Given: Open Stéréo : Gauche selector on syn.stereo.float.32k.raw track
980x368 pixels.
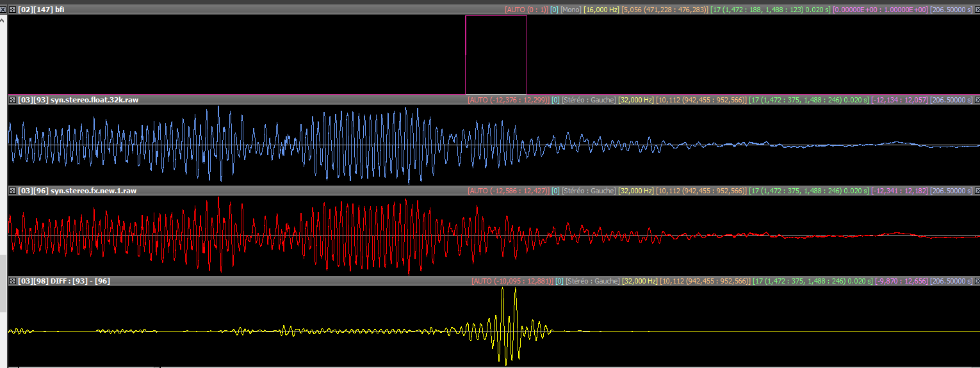Looking at the screenshot, I should tap(589, 100).
